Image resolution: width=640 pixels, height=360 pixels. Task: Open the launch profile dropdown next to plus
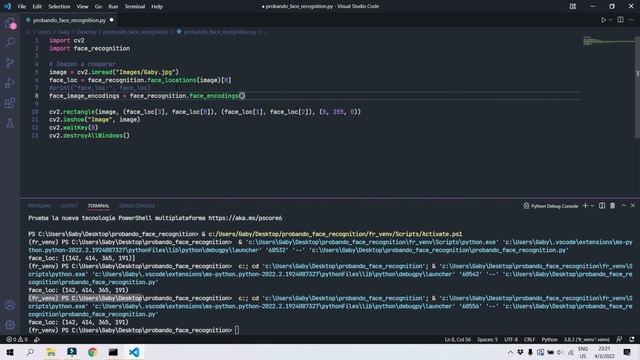(x=592, y=206)
